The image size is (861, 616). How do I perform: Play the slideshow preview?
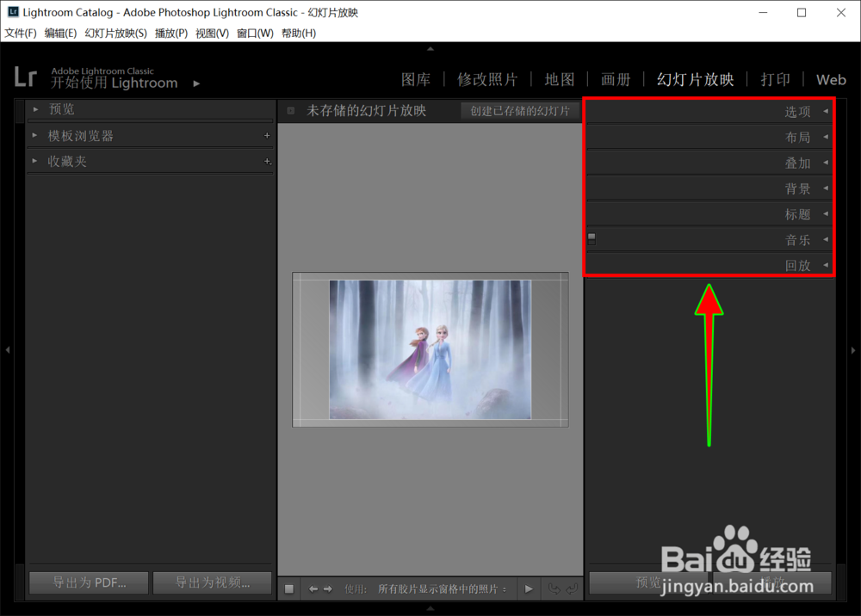[529, 589]
